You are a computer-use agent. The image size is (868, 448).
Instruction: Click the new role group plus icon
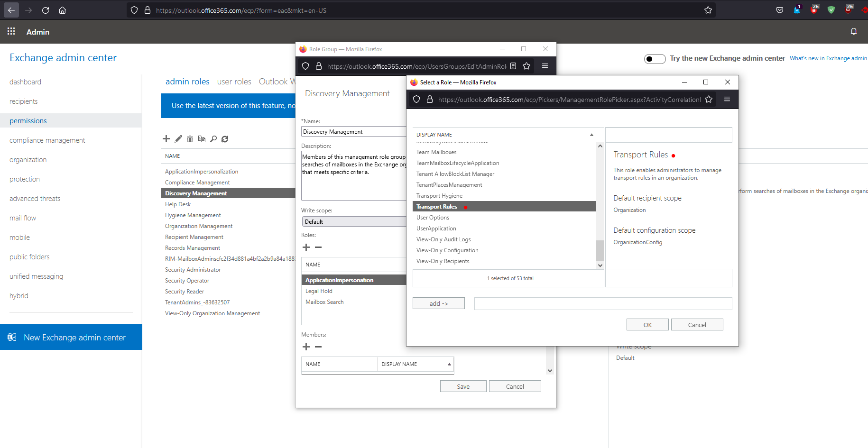click(x=166, y=139)
